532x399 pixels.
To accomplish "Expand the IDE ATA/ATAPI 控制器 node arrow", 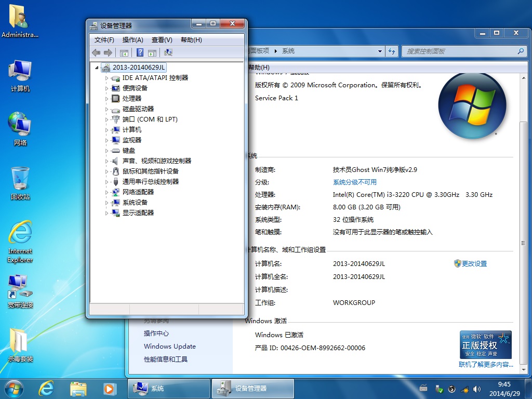I will 107,78.
